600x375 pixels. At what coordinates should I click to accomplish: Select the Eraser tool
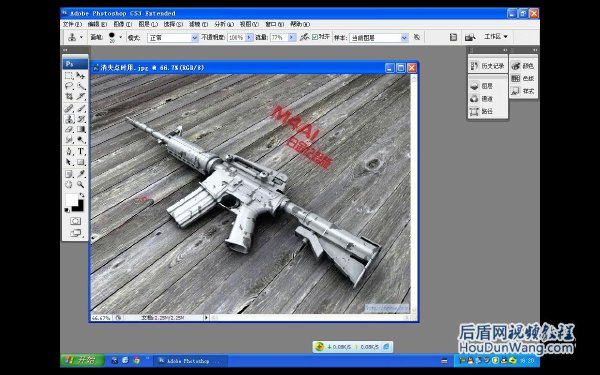(x=69, y=129)
